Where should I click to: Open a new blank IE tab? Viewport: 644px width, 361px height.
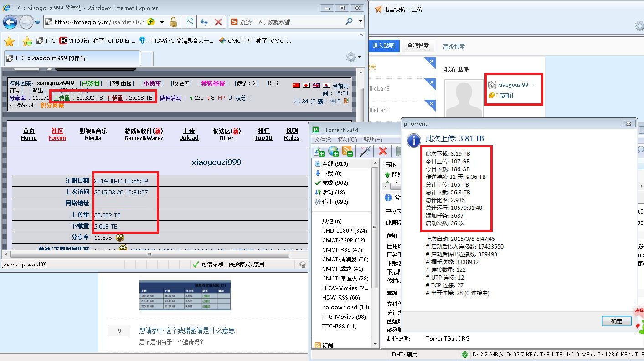pos(146,59)
